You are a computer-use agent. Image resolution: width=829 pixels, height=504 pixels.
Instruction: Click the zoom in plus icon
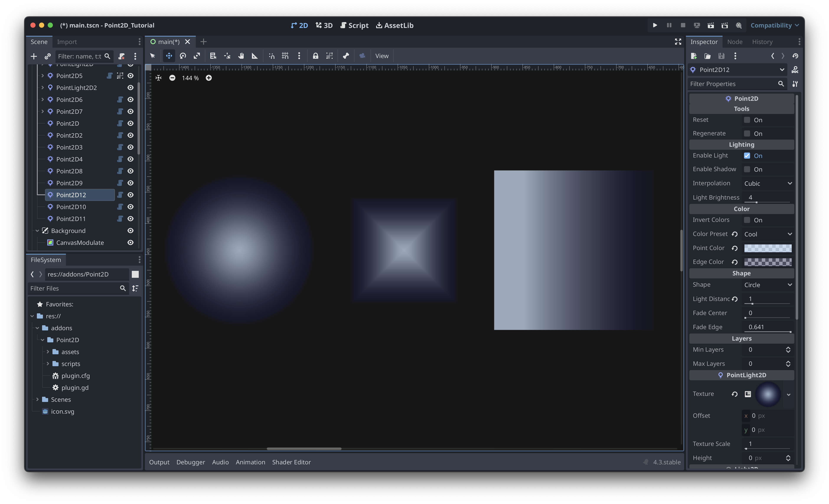(209, 78)
